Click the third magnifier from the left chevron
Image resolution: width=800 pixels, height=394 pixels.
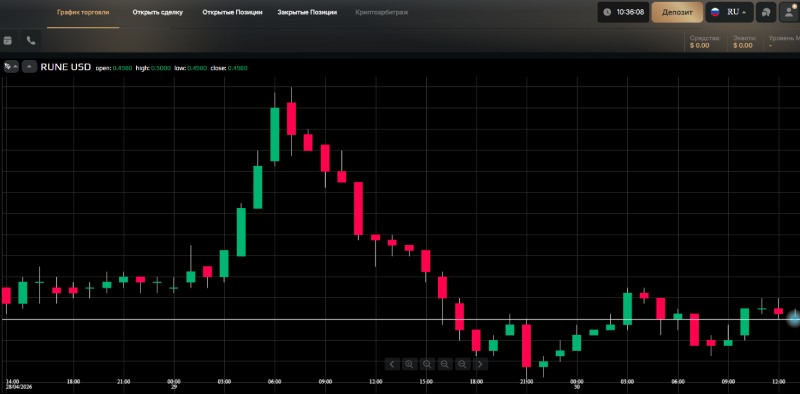click(x=445, y=364)
